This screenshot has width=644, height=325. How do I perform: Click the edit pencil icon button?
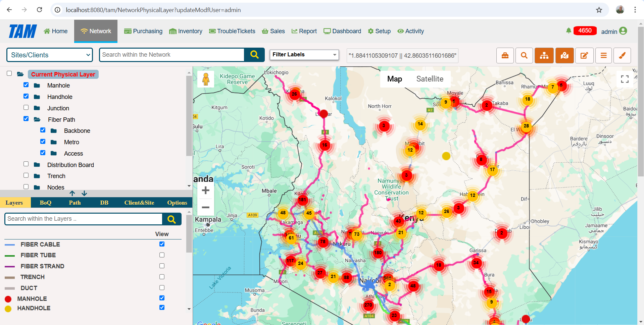tap(584, 56)
